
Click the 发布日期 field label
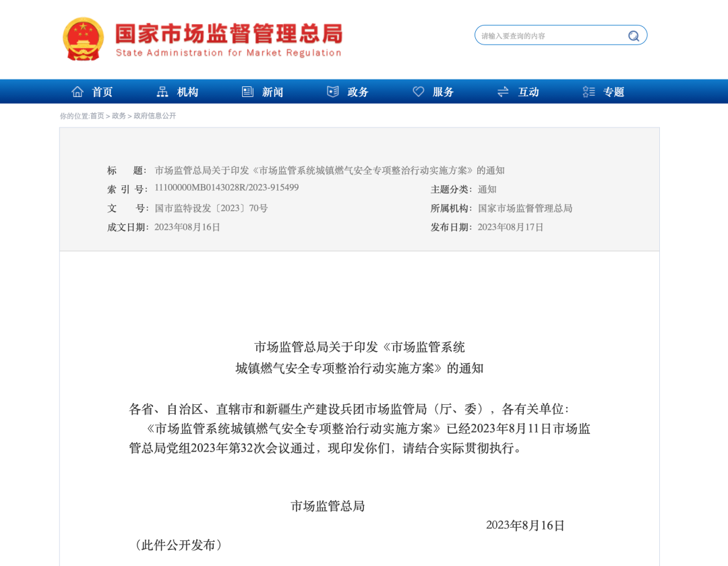coord(451,227)
